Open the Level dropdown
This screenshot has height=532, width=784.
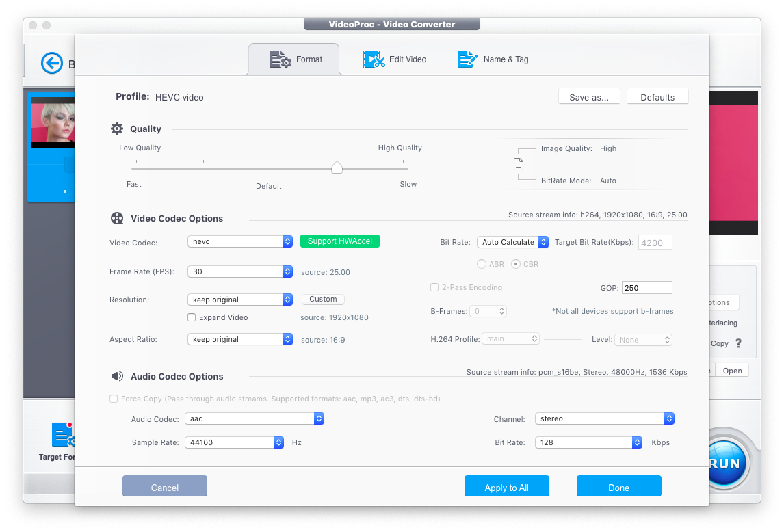(x=644, y=340)
